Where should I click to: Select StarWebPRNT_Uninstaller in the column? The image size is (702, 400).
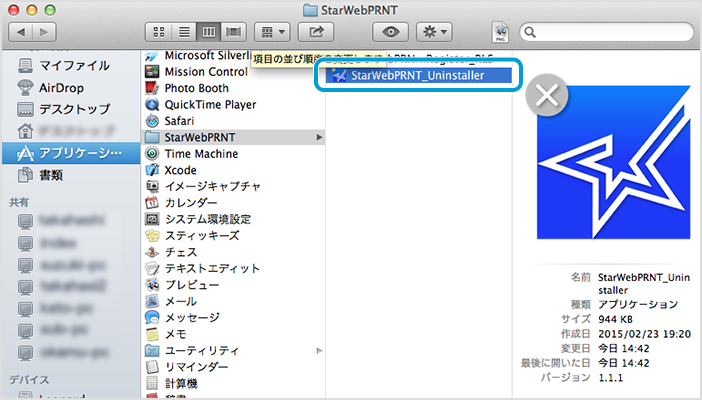coord(418,75)
